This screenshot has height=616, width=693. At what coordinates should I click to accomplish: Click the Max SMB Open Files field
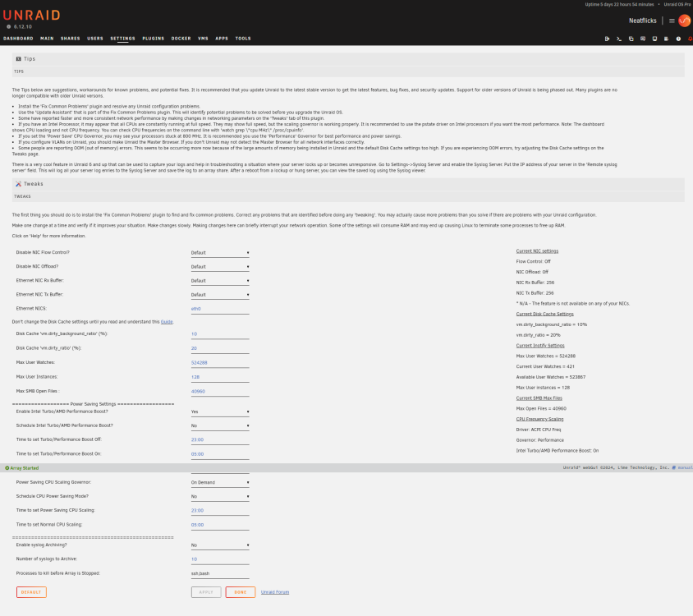coord(220,391)
